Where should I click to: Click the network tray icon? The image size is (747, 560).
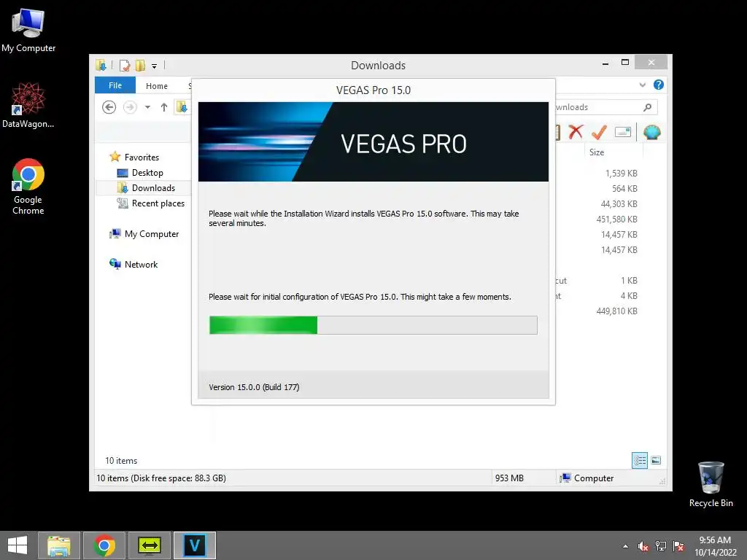coord(661,546)
